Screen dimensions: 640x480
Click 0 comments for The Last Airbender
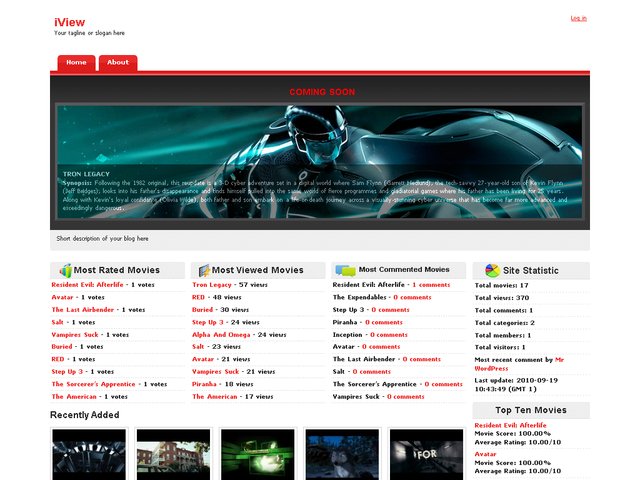[422, 359]
